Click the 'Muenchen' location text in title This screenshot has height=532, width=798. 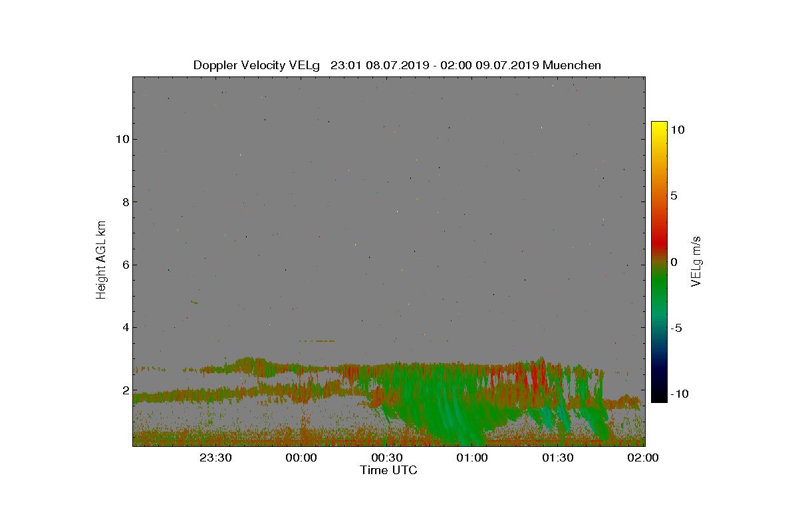[572, 65]
